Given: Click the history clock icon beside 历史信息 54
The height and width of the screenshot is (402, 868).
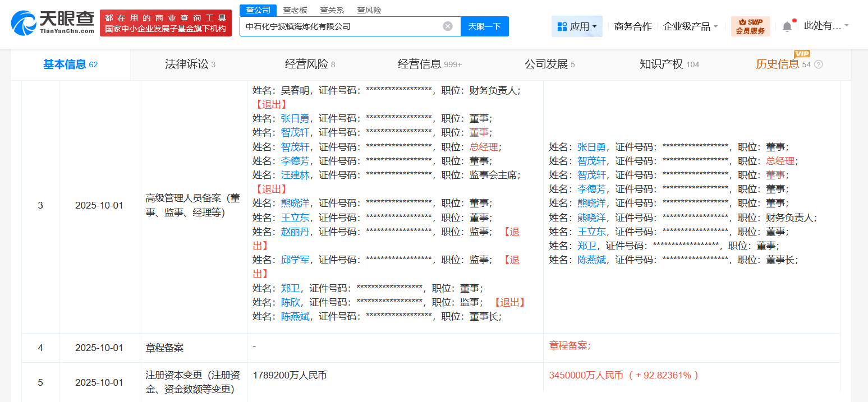Looking at the screenshot, I should 817,64.
